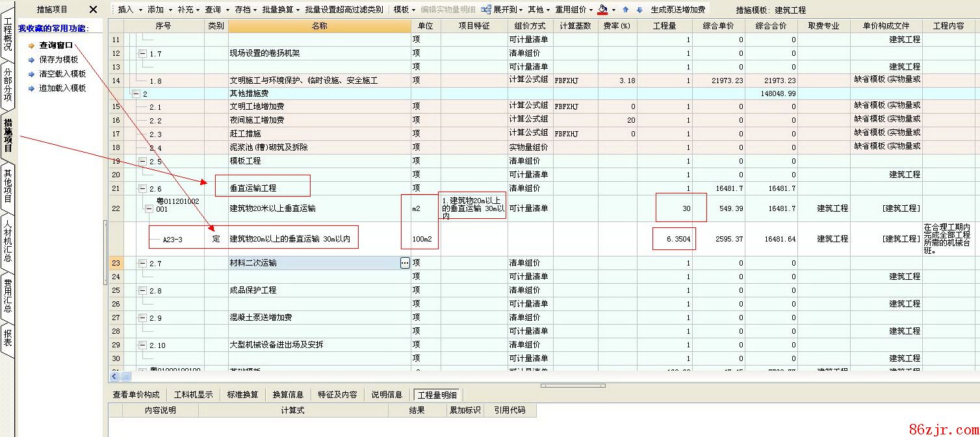Click the fill color paint bucket icon
Viewport: 980px width, 437px height.
(603, 10)
